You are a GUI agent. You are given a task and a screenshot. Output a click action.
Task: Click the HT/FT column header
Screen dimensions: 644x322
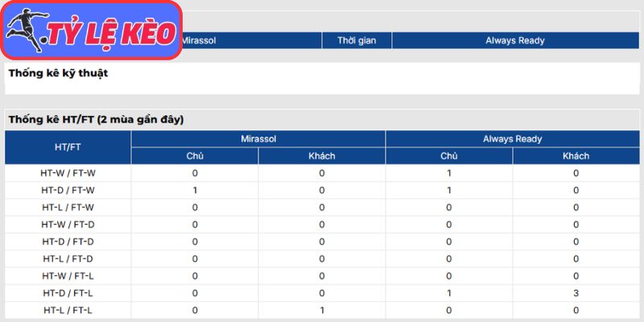pos(68,147)
